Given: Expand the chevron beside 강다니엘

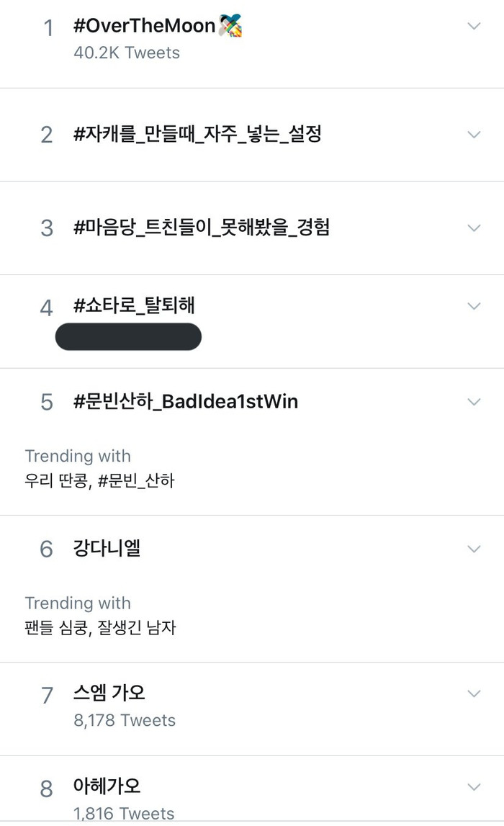Looking at the screenshot, I should pyautogui.click(x=473, y=549).
